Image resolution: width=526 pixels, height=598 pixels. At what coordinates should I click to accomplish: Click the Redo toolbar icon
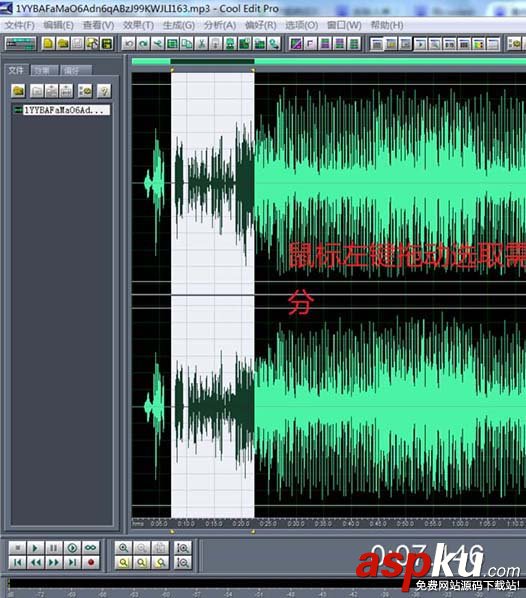pos(143,44)
